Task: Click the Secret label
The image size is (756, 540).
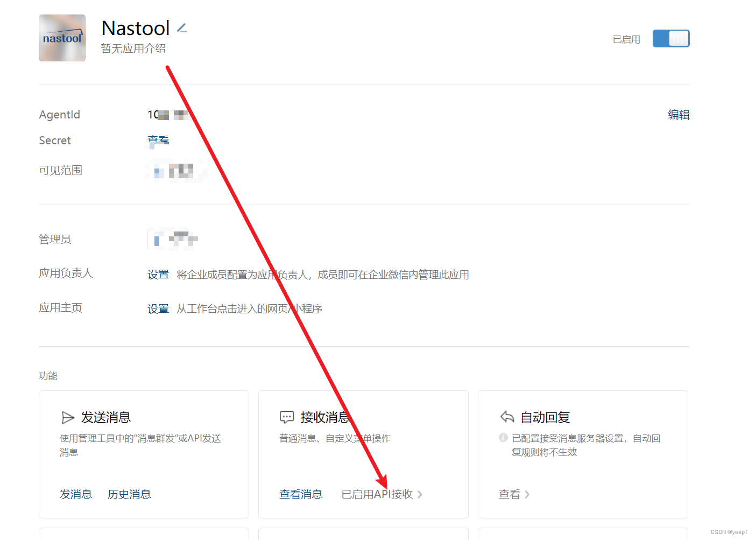Action: [55, 141]
